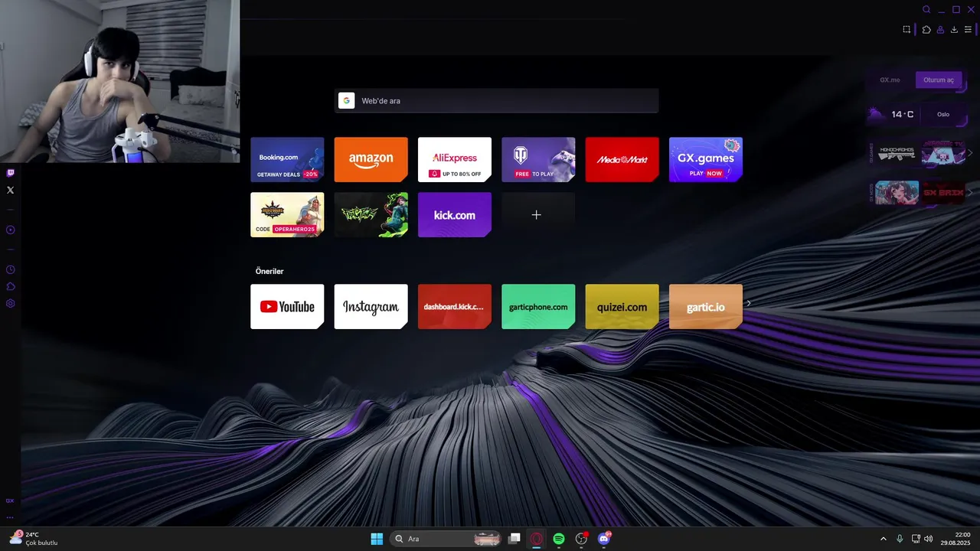980x551 pixels.
Task: Open GX Control at sidebar bottom
Action: point(10,500)
